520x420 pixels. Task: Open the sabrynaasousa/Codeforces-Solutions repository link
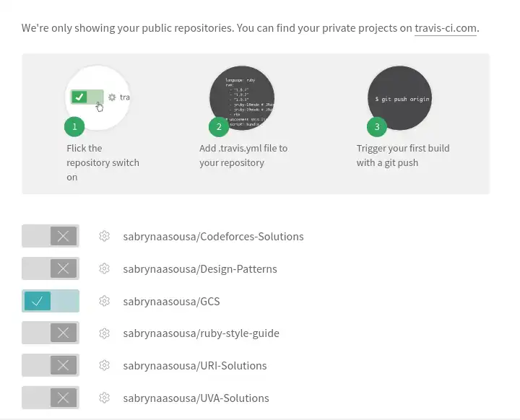click(x=213, y=237)
